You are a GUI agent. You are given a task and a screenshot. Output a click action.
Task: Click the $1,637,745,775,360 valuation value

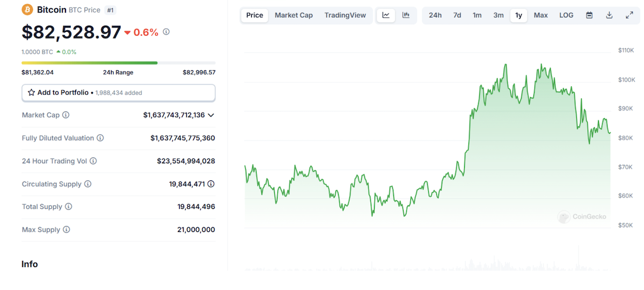click(182, 138)
